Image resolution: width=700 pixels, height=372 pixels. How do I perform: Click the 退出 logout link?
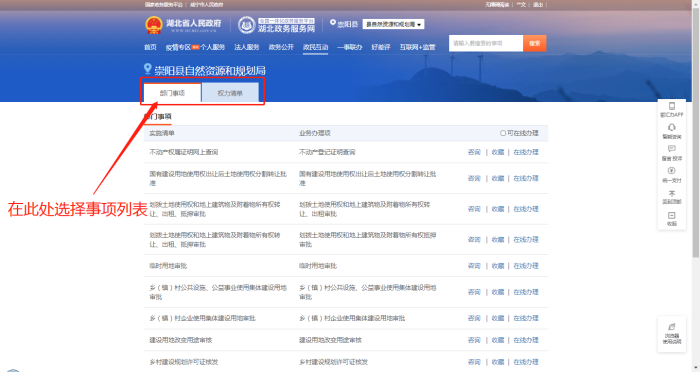coord(538,4)
